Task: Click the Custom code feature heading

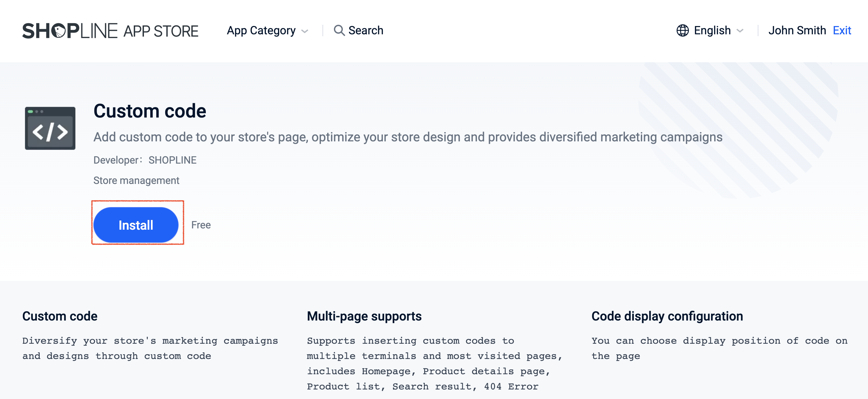Action: coord(60,316)
